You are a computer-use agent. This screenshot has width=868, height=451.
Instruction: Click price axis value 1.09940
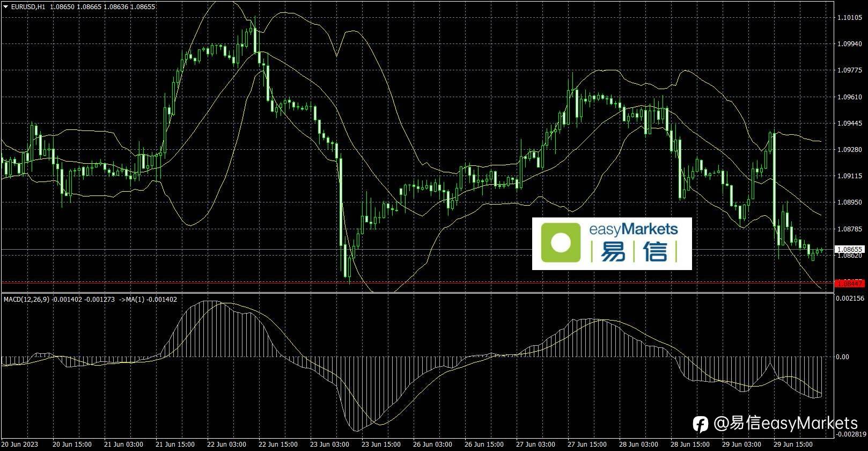tap(850, 44)
